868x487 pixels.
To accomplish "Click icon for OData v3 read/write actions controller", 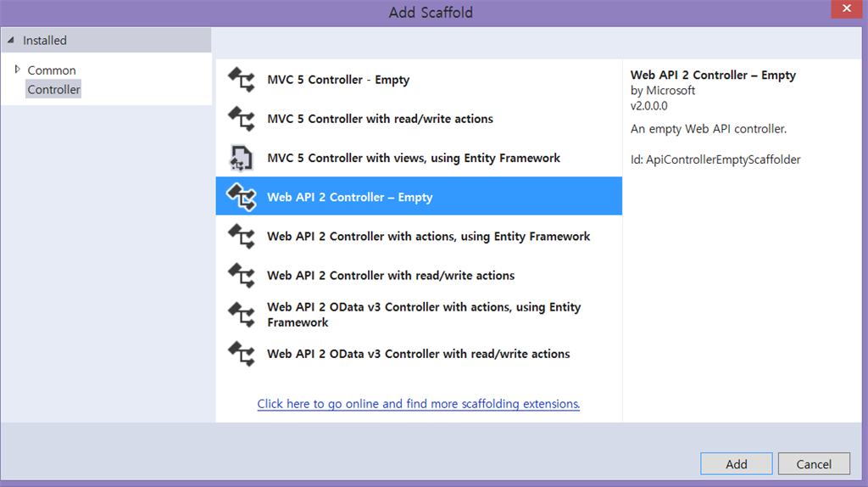I will 242,354.
